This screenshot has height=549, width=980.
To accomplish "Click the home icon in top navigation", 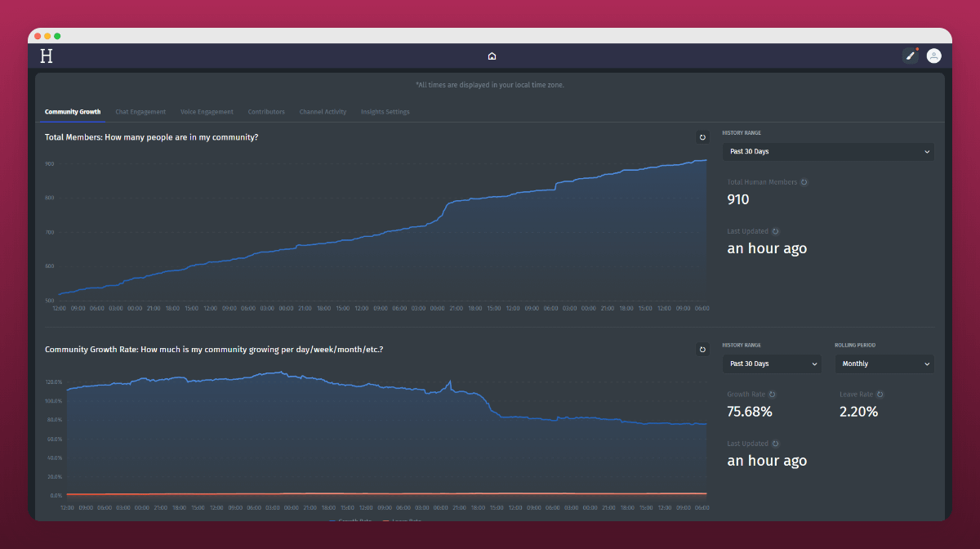I will pyautogui.click(x=492, y=56).
